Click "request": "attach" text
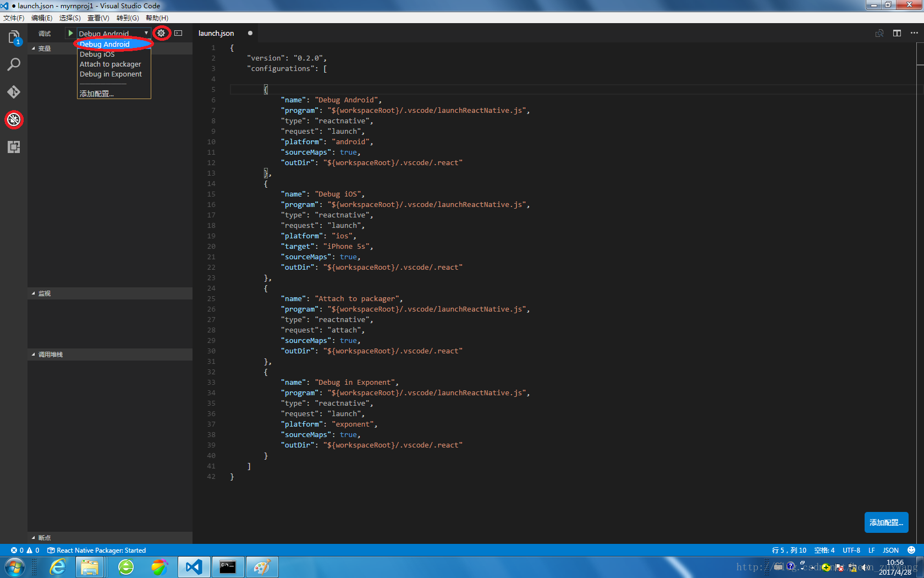Viewport: 924px width, 578px height. [x=322, y=330]
